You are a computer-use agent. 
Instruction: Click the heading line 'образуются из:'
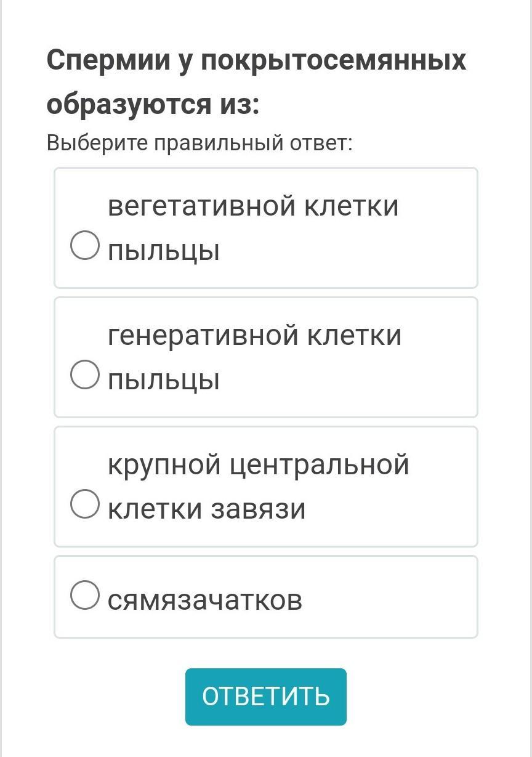coord(153,104)
